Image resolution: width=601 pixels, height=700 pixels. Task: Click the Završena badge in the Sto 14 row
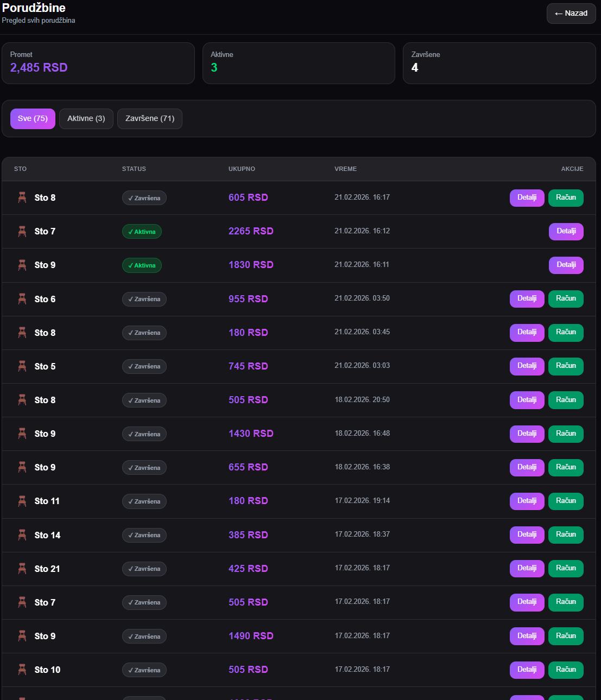[x=144, y=535]
